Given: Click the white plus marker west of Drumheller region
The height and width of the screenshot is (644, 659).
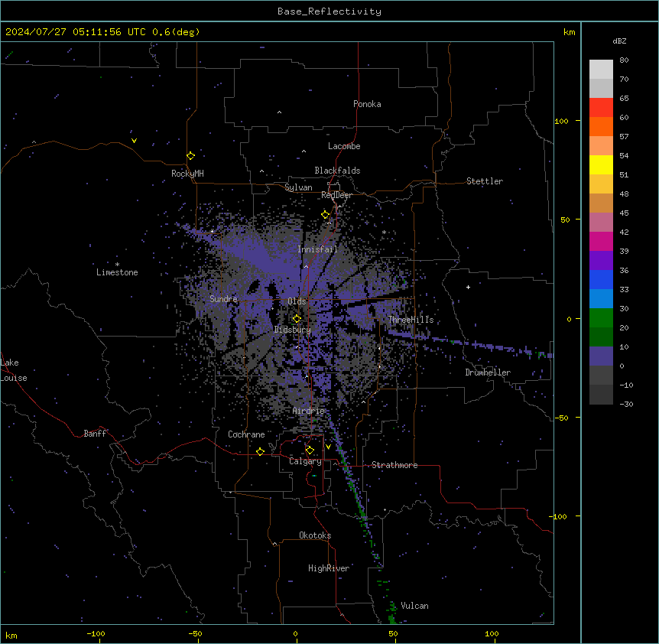Looking at the screenshot, I should pyautogui.click(x=468, y=287).
